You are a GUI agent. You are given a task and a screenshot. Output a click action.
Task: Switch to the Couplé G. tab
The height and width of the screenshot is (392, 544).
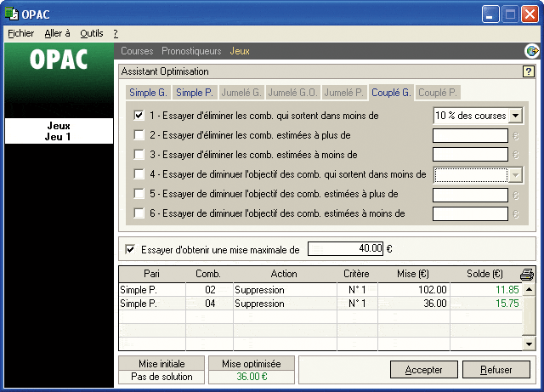tap(392, 93)
